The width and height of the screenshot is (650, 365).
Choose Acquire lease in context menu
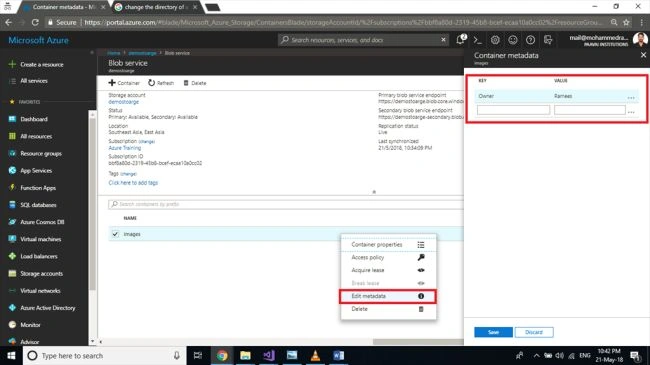tap(388, 270)
